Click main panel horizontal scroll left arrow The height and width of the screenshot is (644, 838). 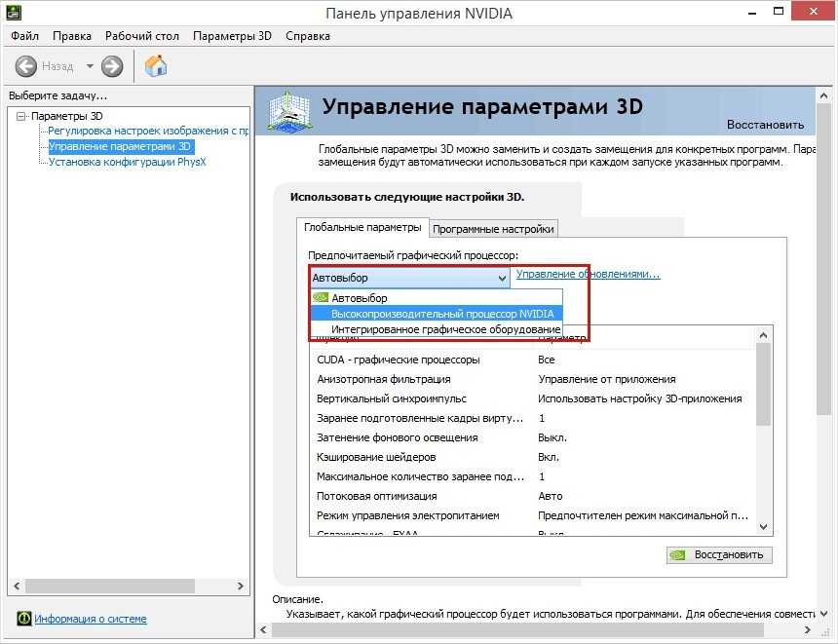click(x=263, y=630)
